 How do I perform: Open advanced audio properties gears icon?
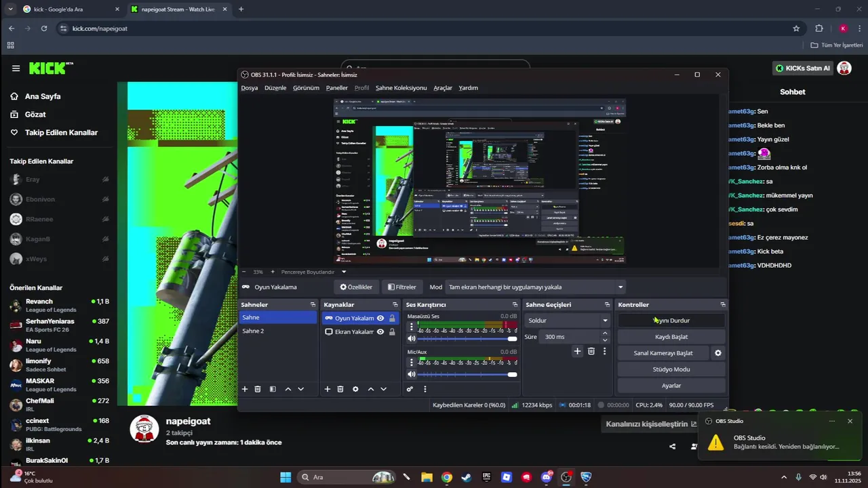pyautogui.click(x=410, y=389)
